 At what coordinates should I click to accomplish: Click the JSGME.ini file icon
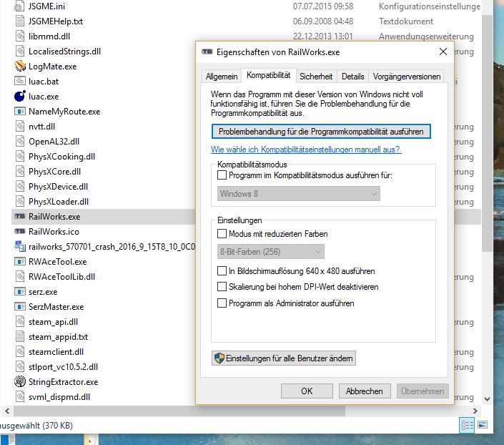pos(19,6)
